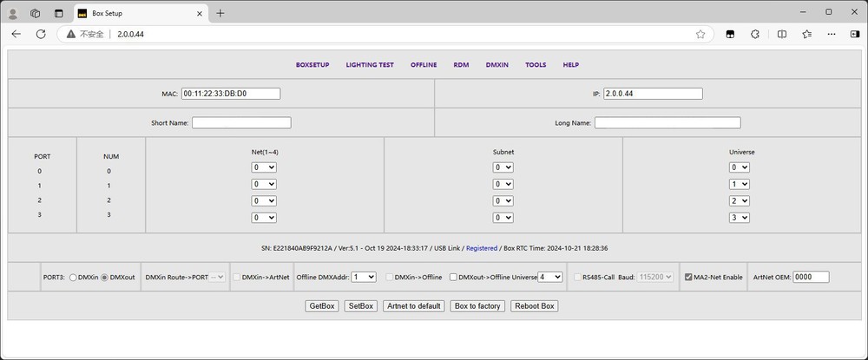Open the favorites list icon
The width and height of the screenshot is (868, 360).
pyautogui.click(x=807, y=34)
